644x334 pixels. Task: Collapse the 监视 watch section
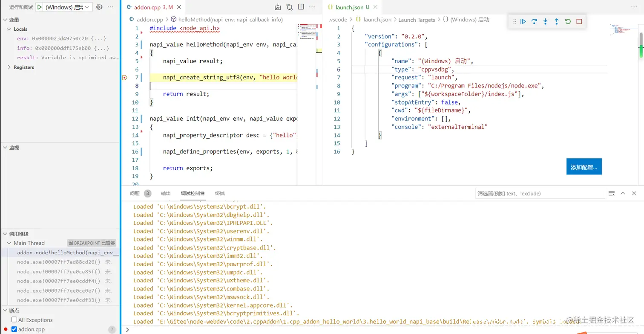tap(5, 148)
